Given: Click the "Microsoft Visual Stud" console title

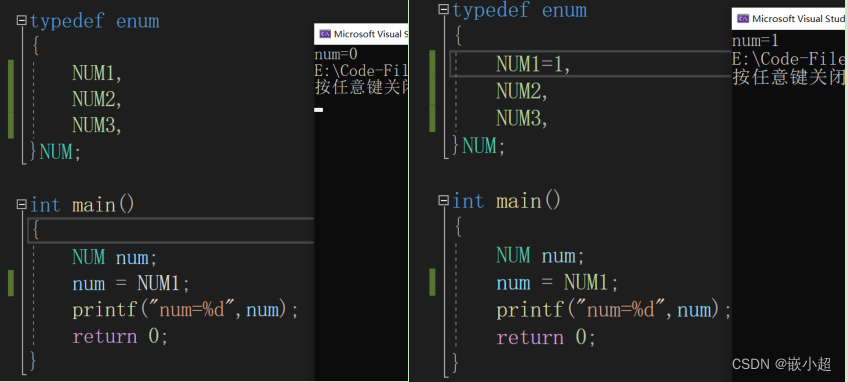Looking at the screenshot, I should click(798, 19).
